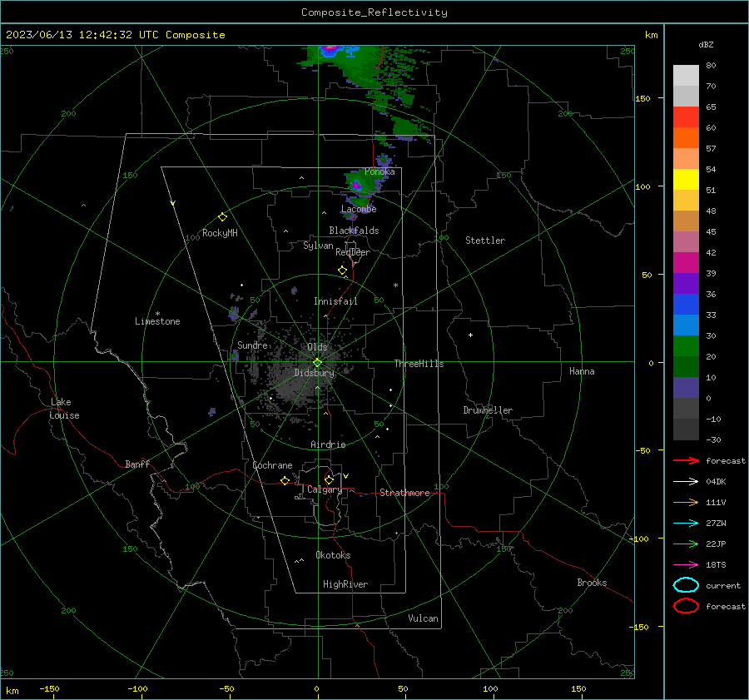Click the orange 111V arrow legend icon
The width and height of the screenshot is (749, 700).
tap(686, 502)
